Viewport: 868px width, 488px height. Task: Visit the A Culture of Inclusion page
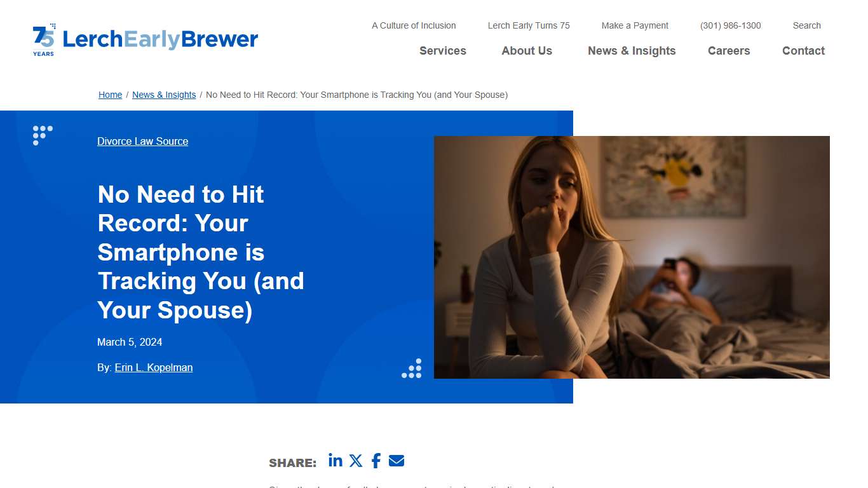click(x=414, y=25)
